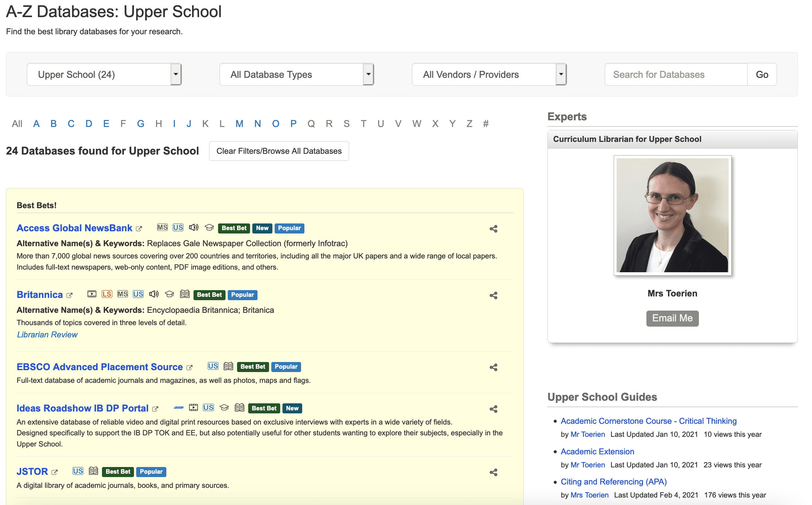Click inside Search for Databases field
The image size is (812, 505).
676,74
